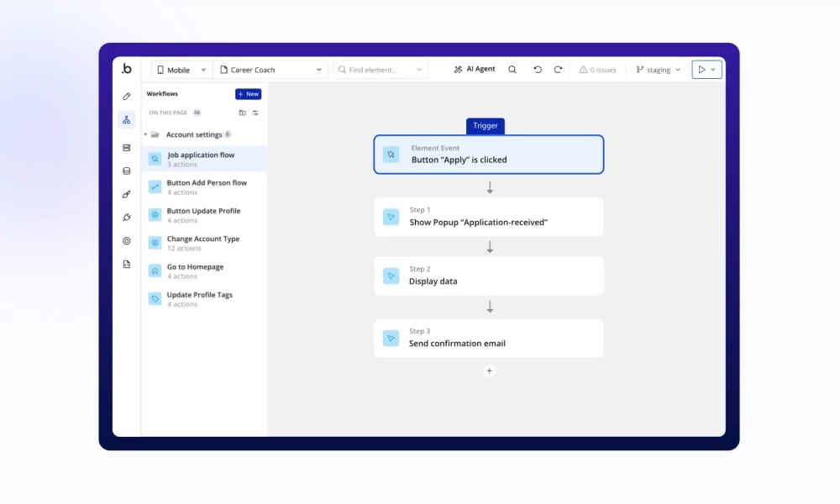Click the redo arrow icon
The height and width of the screenshot is (504, 840).
pyautogui.click(x=558, y=70)
